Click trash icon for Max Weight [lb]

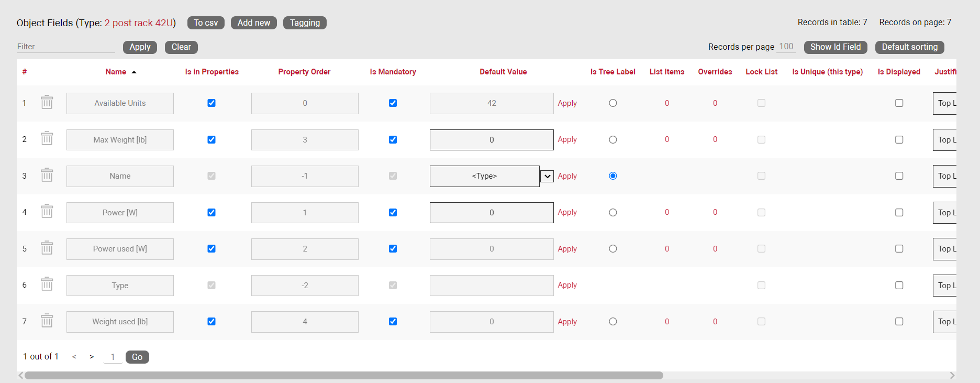coord(47,139)
